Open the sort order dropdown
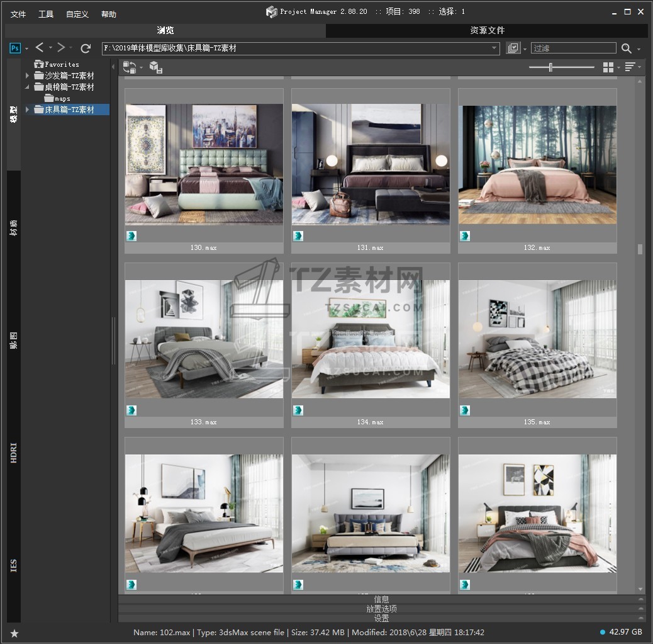The height and width of the screenshot is (644, 653). click(630, 67)
